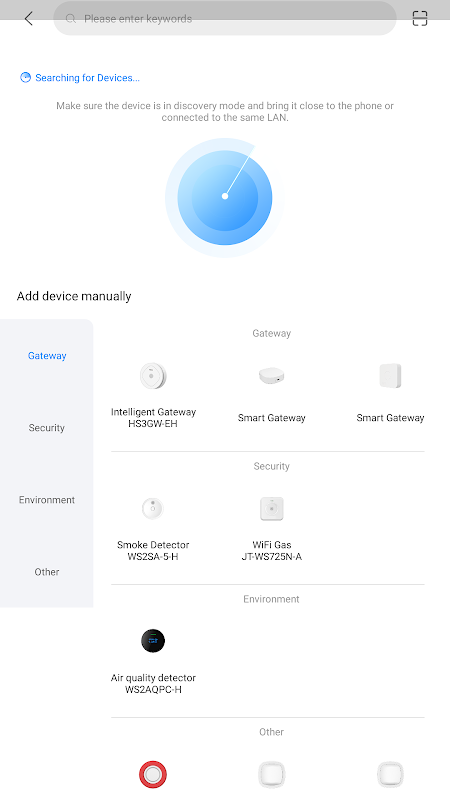The height and width of the screenshot is (800, 450).
Task: Pick the WiFi Gas JT-WS725N-A icon
Action: (271, 509)
